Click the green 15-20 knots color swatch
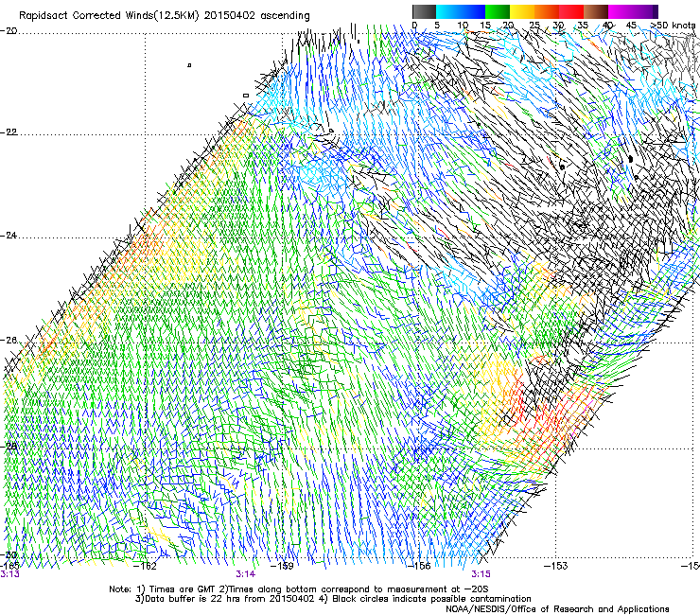Screen dimensions: 700x615 (x=497, y=11)
